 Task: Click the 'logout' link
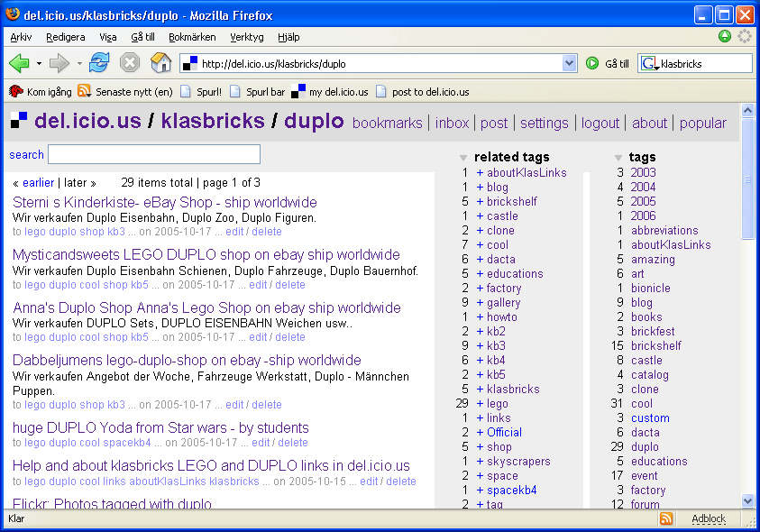(x=600, y=124)
